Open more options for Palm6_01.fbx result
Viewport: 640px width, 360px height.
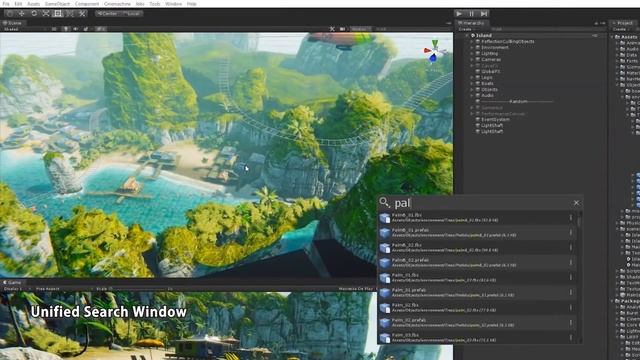tap(571, 218)
